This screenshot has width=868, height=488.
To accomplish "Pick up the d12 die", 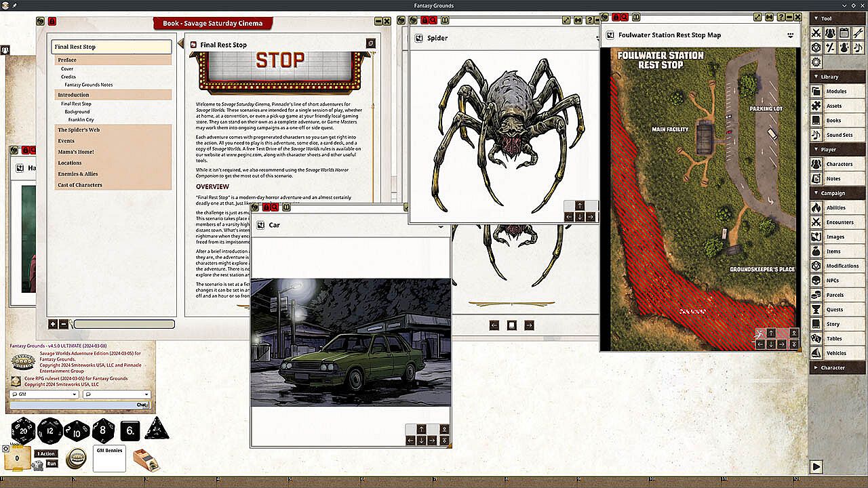I will pos(50,430).
